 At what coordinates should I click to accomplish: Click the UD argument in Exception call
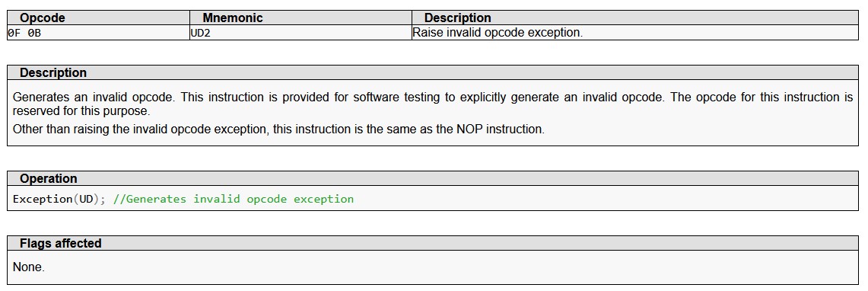tap(87, 199)
